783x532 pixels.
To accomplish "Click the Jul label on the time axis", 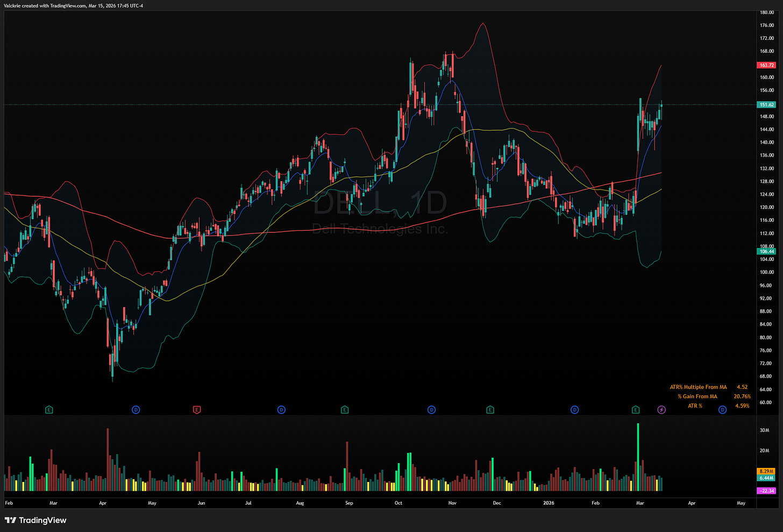I will (x=248, y=503).
